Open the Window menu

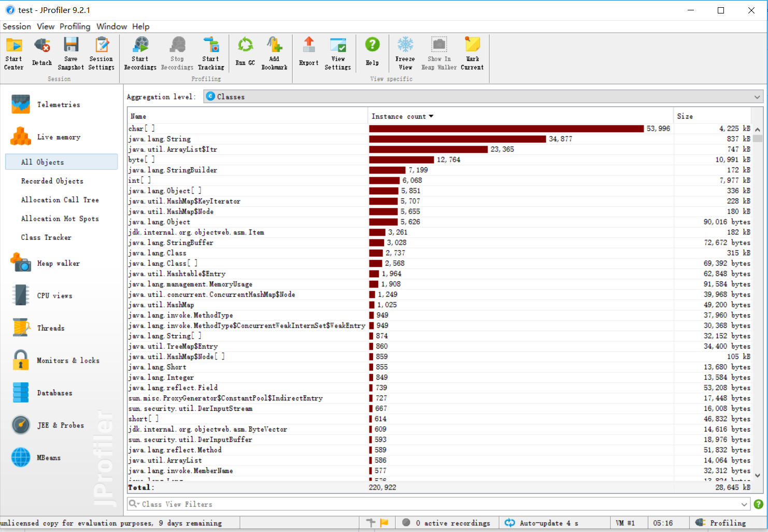(x=111, y=26)
